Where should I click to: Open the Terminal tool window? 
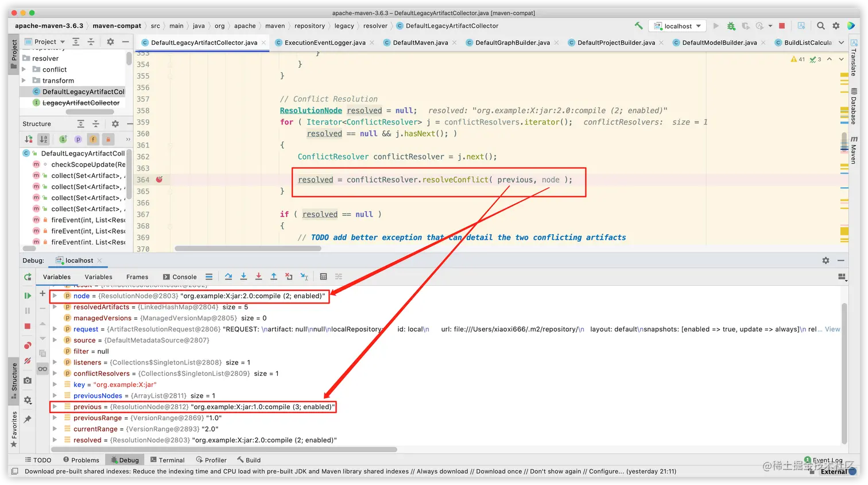[x=167, y=460]
